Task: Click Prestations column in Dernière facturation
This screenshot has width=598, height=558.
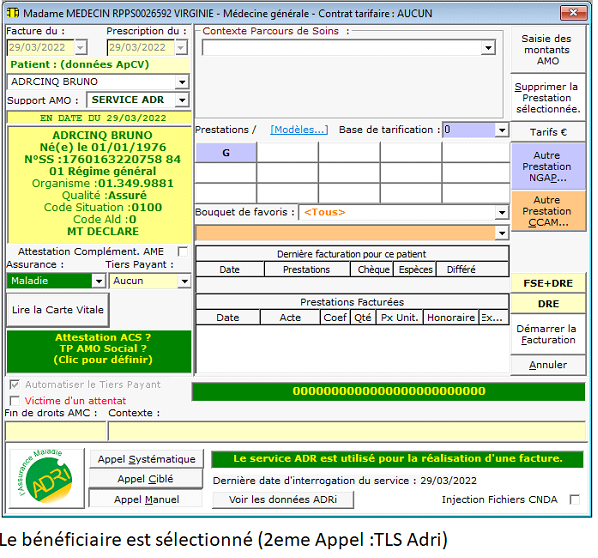Action: click(307, 269)
